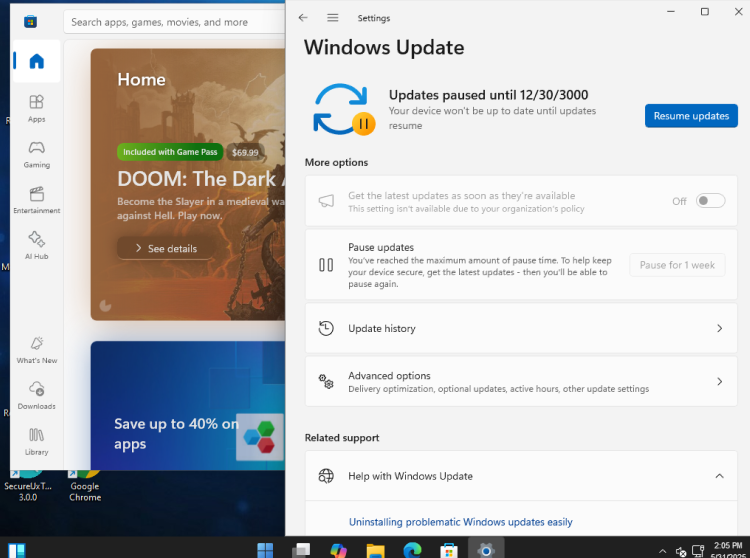Click the Settings gear on taskbar

[x=485, y=549]
